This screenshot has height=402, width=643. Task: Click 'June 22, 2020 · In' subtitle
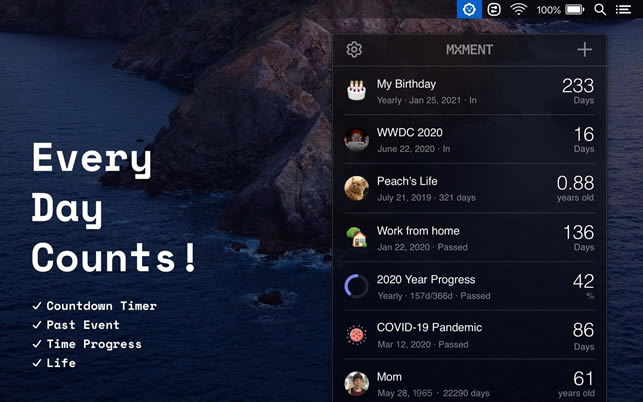point(413,149)
